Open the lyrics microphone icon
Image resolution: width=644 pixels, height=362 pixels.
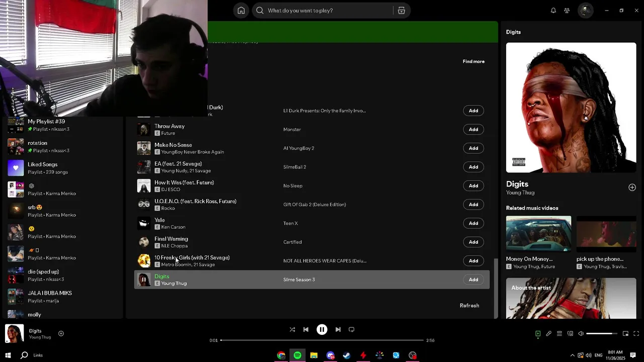[x=549, y=334]
